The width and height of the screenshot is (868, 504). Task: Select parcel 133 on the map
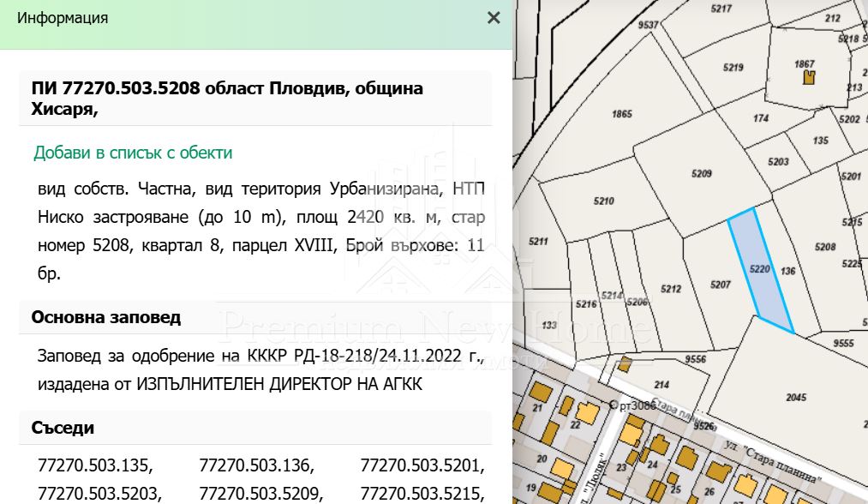549,325
